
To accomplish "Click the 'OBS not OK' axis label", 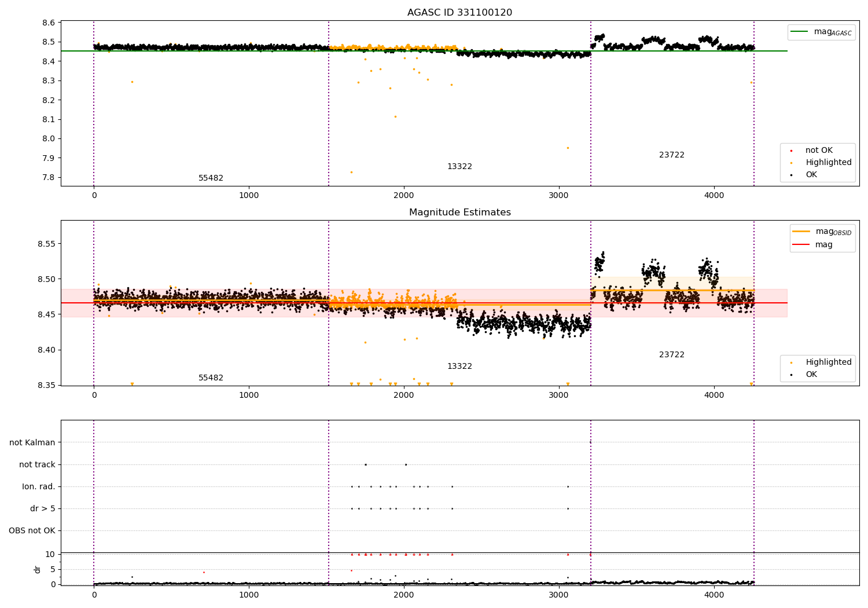I will pyautogui.click(x=32, y=530).
